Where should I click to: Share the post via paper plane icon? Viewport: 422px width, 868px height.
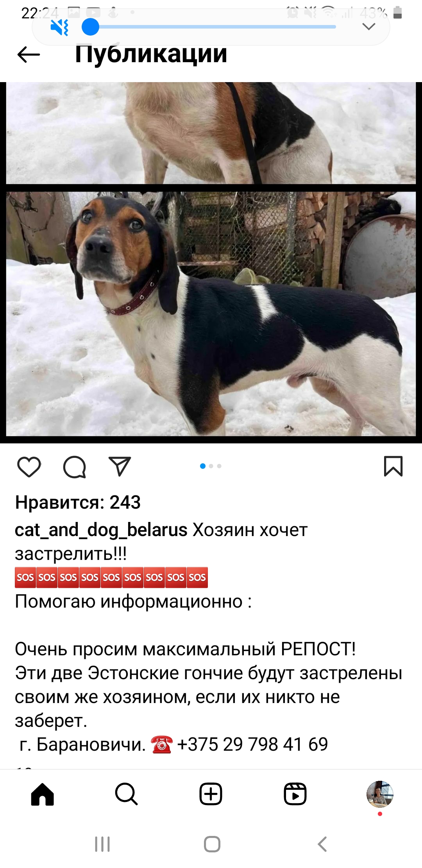click(x=120, y=466)
